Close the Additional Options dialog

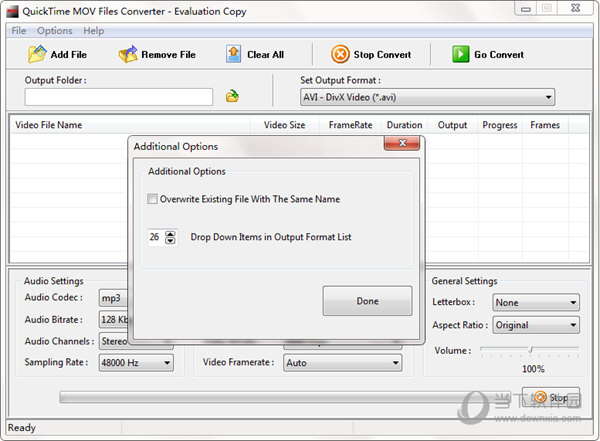click(x=402, y=143)
